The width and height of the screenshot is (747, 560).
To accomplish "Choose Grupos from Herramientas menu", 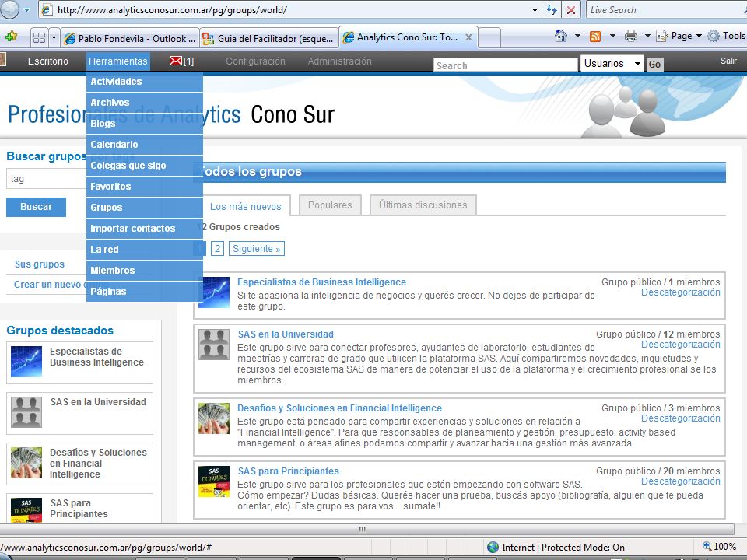I will [145, 207].
